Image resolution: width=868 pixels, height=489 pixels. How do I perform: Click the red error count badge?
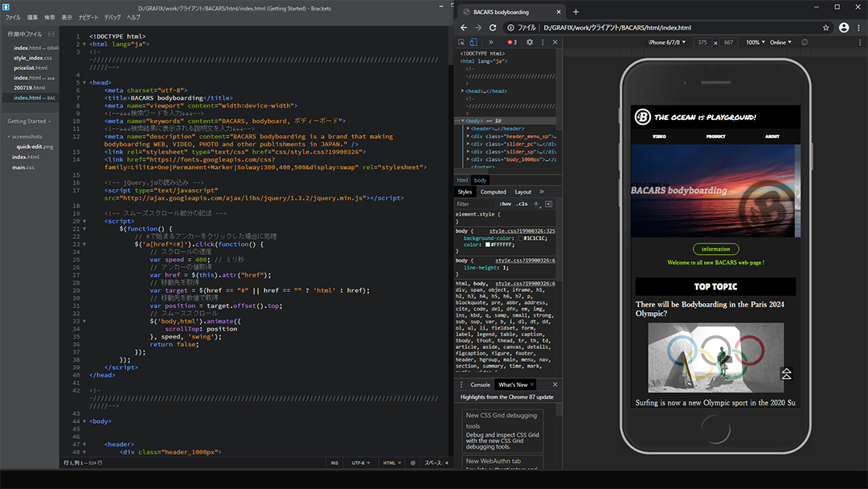click(512, 42)
